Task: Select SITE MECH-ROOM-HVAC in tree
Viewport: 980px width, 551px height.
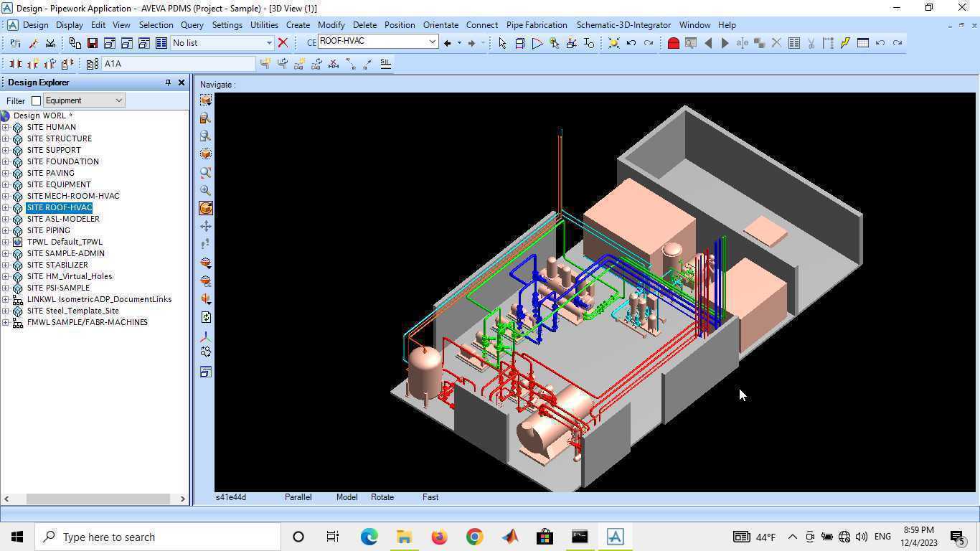Action: (x=73, y=196)
